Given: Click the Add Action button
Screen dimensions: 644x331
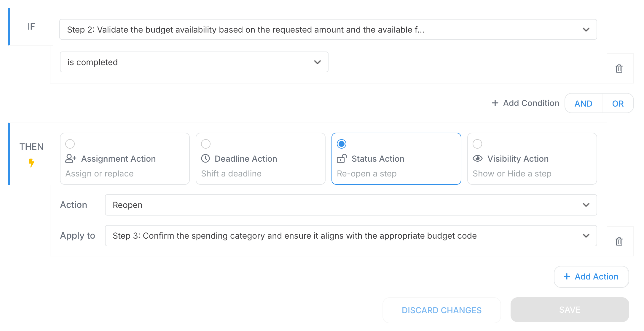Looking at the screenshot, I should pos(591,277).
